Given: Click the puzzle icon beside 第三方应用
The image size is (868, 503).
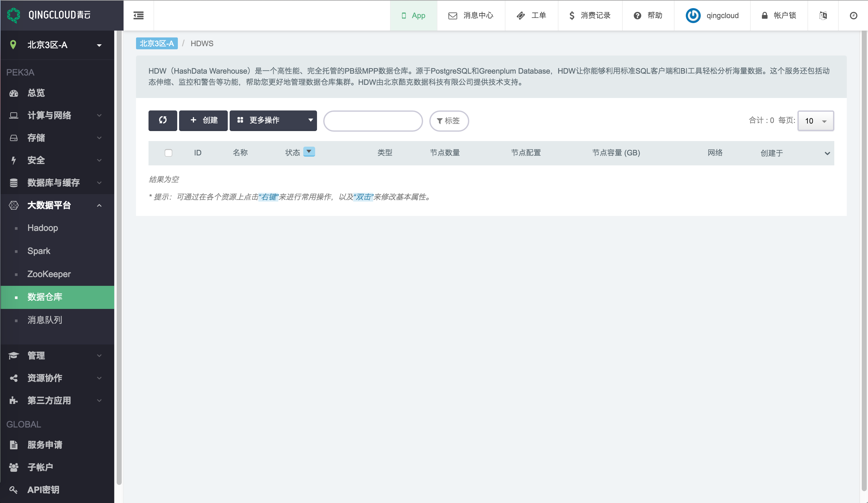Looking at the screenshot, I should tap(14, 400).
